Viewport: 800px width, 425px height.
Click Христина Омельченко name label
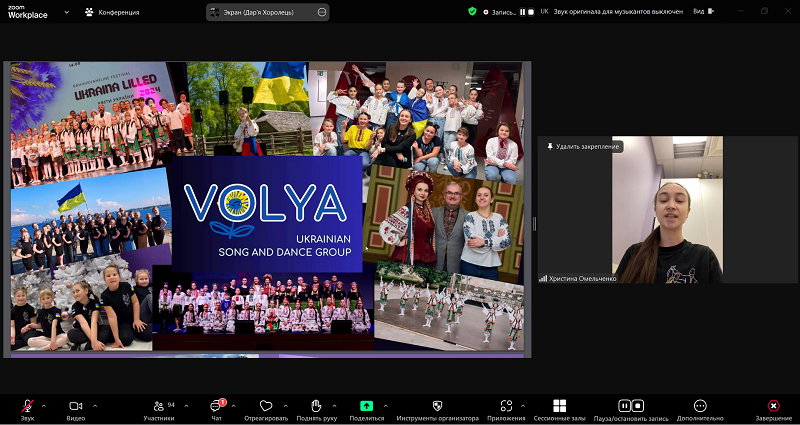coord(583,279)
